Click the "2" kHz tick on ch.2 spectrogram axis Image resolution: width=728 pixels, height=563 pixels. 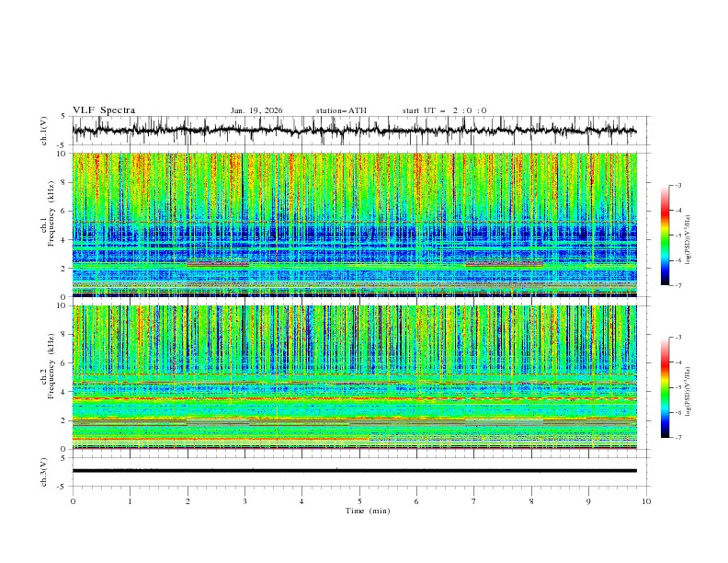[65, 420]
